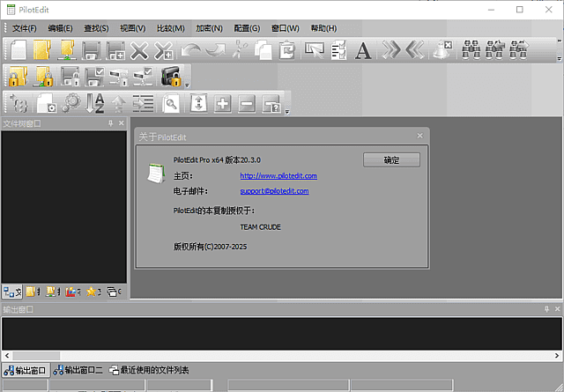Click the upward arrow icon
The width and height of the screenshot is (564, 392).
tap(119, 104)
